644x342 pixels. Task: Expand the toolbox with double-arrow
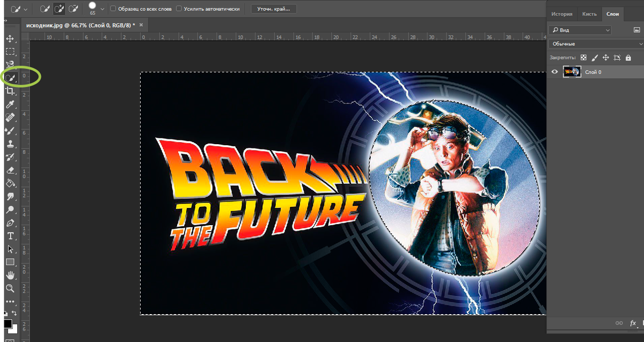6,20
